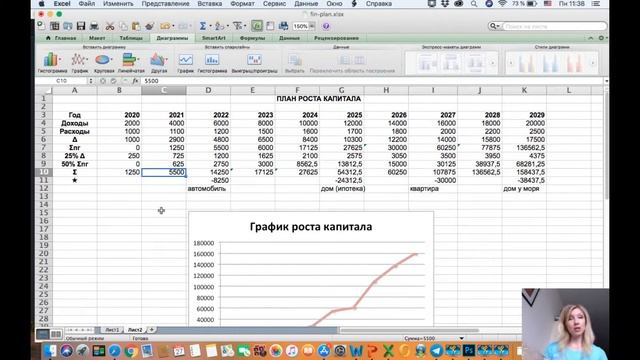This screenshot has width=640, height=360.
Task: Open the Вставка menu
Action: tap(210, 4)
